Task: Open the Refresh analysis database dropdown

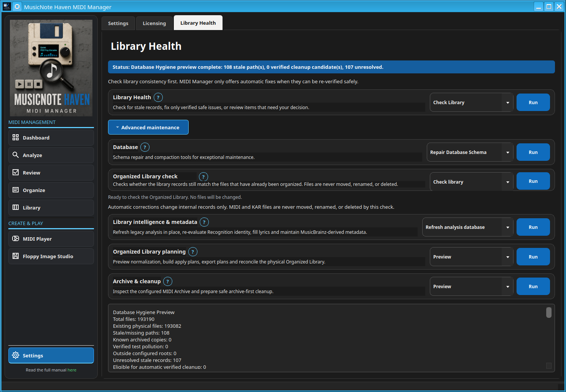Action: (x=468, y=227)
